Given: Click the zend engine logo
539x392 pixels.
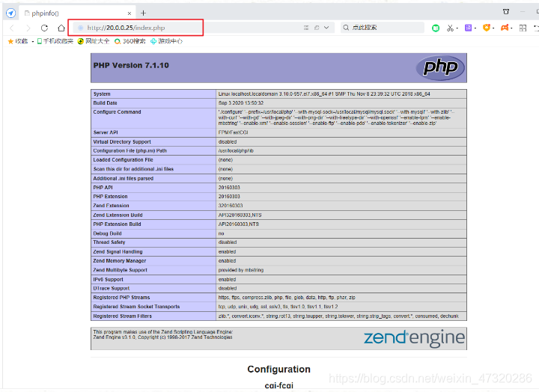Looking at the screenshot, I should coord(414,337).
